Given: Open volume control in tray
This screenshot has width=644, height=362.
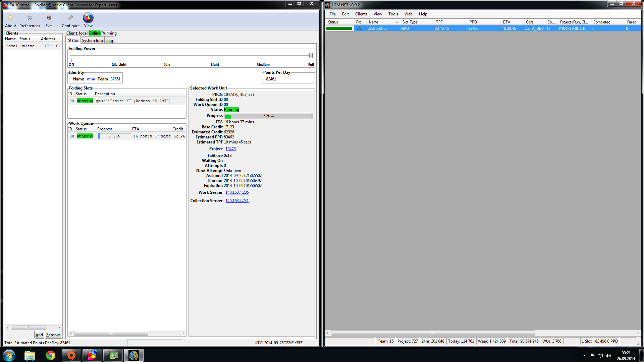Looking at the screenshot, I should (x=608, y=356).
